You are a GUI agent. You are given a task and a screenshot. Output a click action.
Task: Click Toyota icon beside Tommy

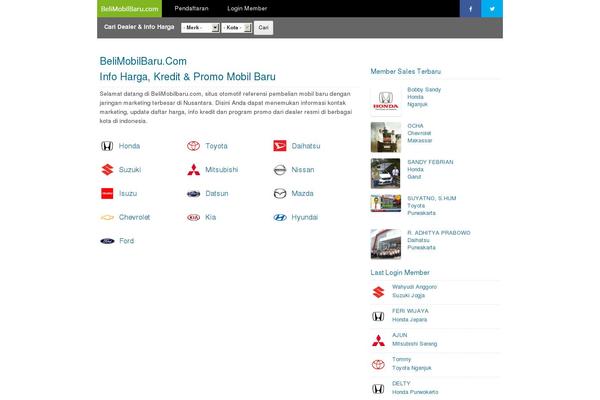point(378,364)
